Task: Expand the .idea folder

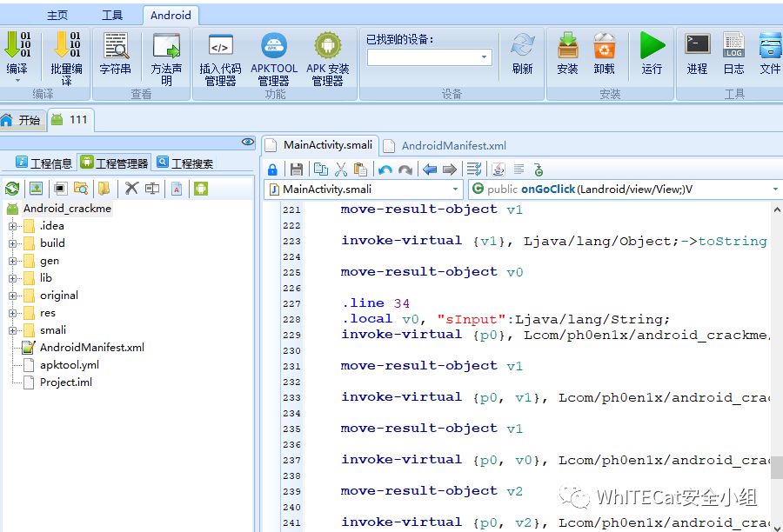Action: tap(12, 226)
